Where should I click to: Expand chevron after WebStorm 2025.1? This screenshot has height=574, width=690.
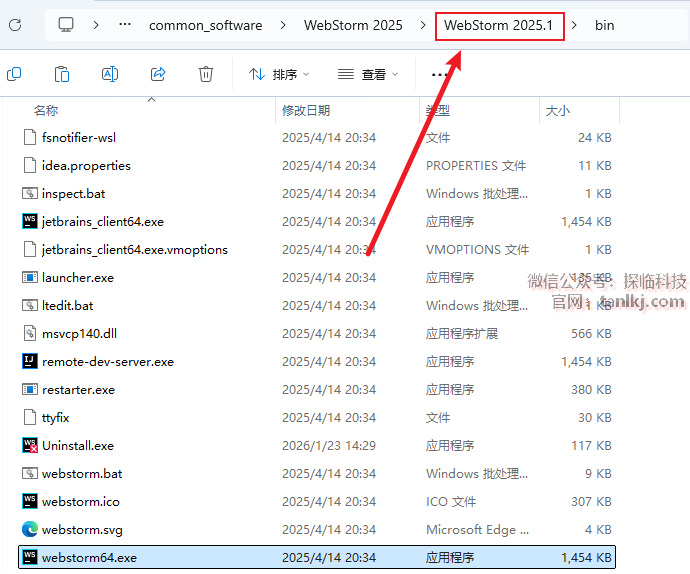[574, 25]
